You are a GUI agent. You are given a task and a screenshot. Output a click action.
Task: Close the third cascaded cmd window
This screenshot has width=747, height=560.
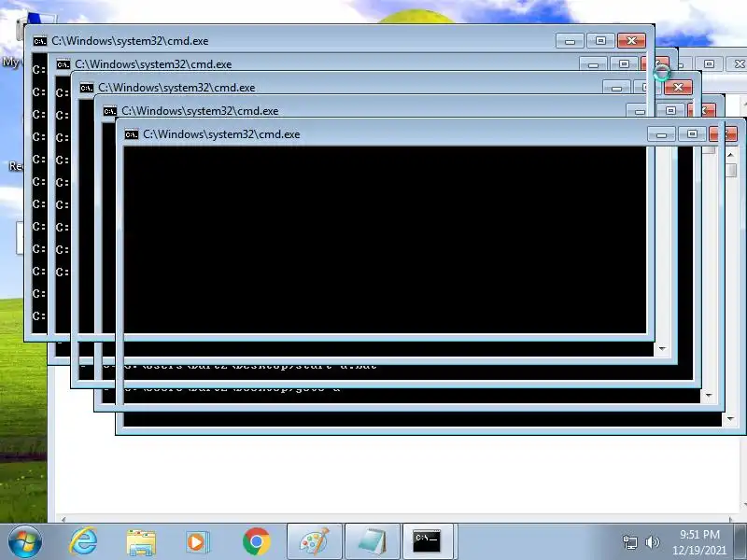point(678,88)
